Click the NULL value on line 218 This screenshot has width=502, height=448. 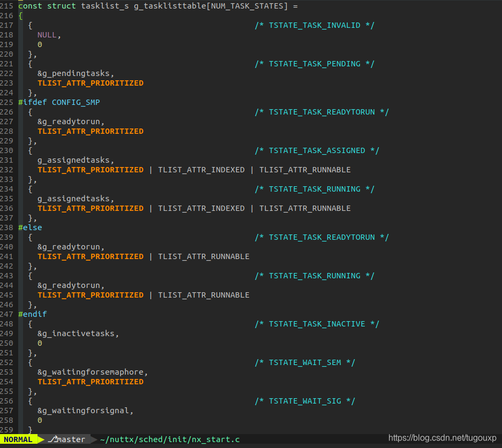[x=47, y=35]
